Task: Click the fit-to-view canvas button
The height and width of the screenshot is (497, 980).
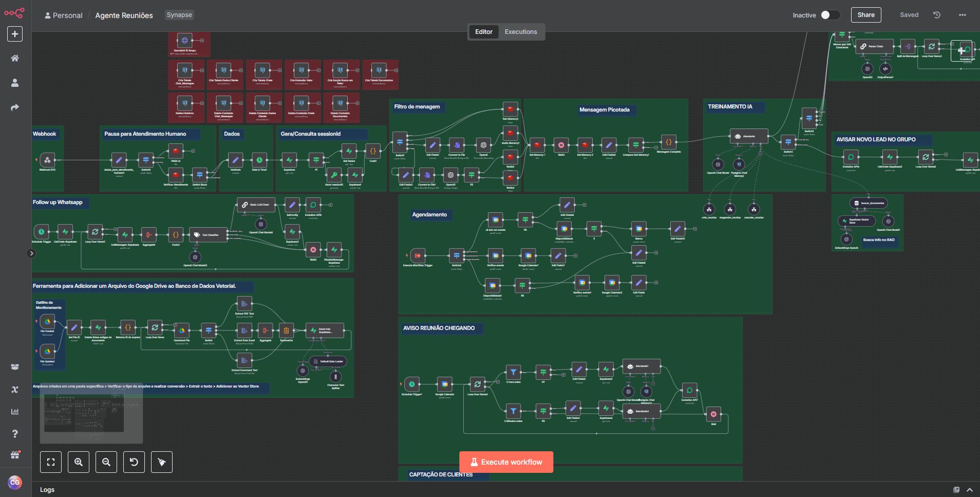Action: tap(51, 462)
